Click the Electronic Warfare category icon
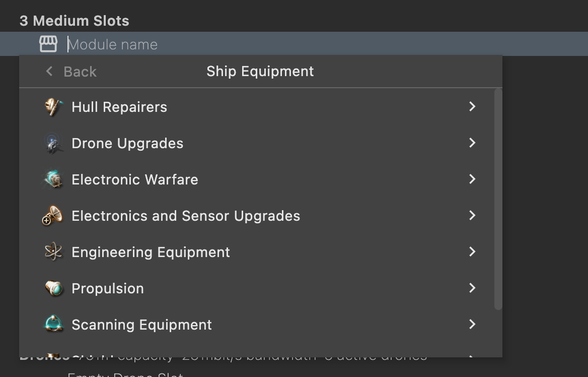Viewport: 588px width, 377px height. (53, 179)
